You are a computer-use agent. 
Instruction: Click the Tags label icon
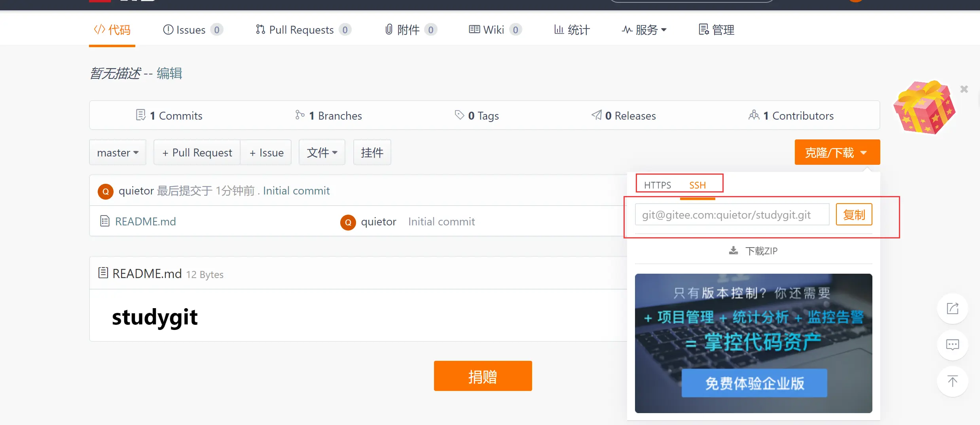point(459,115)
